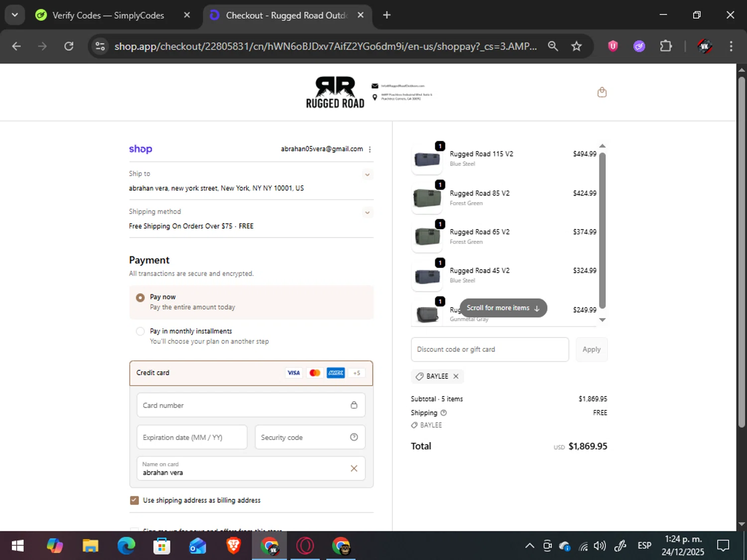Apply the discount code
Viewport: 747px width, 560px height.
pyautogui.click(x=592, y=349)
